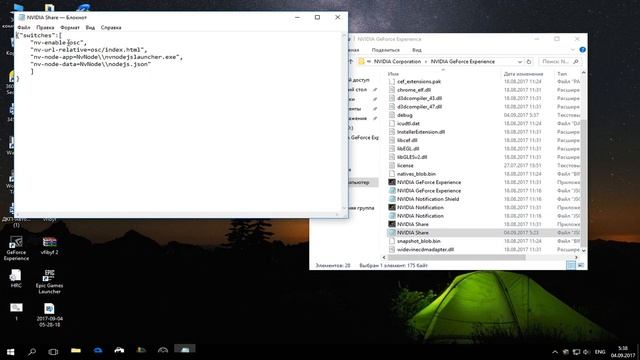640x360 pixels.
Task: Select NVIDIA GeForce Experience JSON dated 11:18
Action: click(x=429, y=191)
